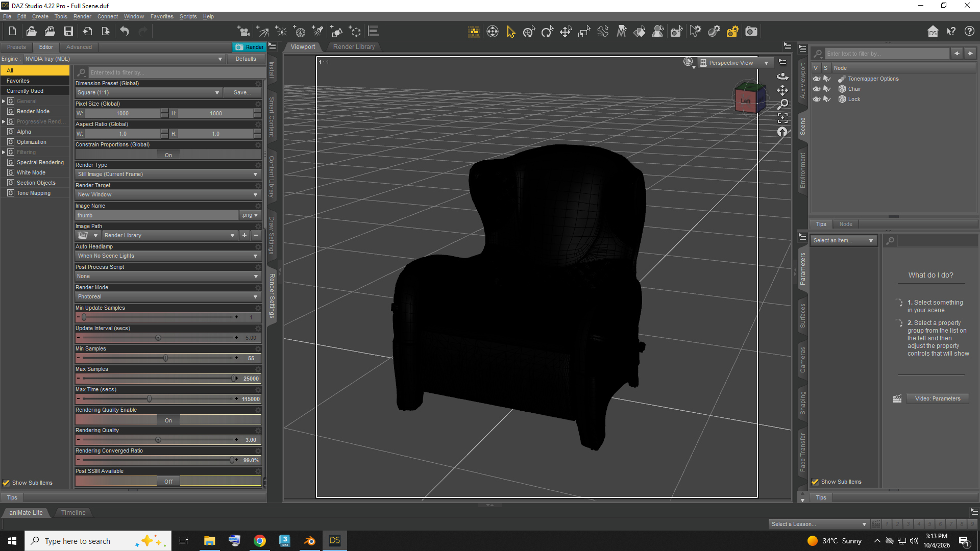This screenshot has height=551, width=980.
Task: Open the Render menu
Action: click(x=82, y=16)
